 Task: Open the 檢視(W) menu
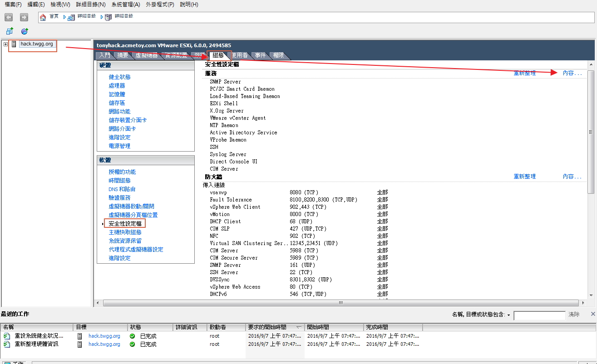(x=60, y=5)
